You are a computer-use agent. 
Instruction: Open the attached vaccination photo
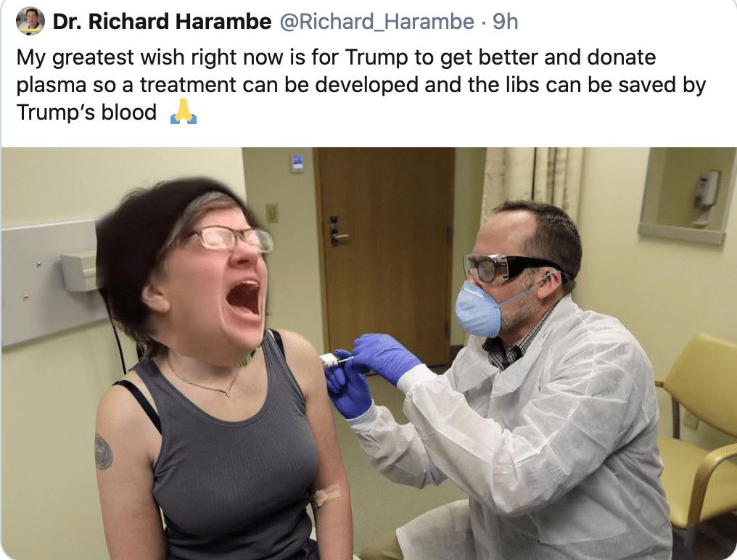coord(368,353)
